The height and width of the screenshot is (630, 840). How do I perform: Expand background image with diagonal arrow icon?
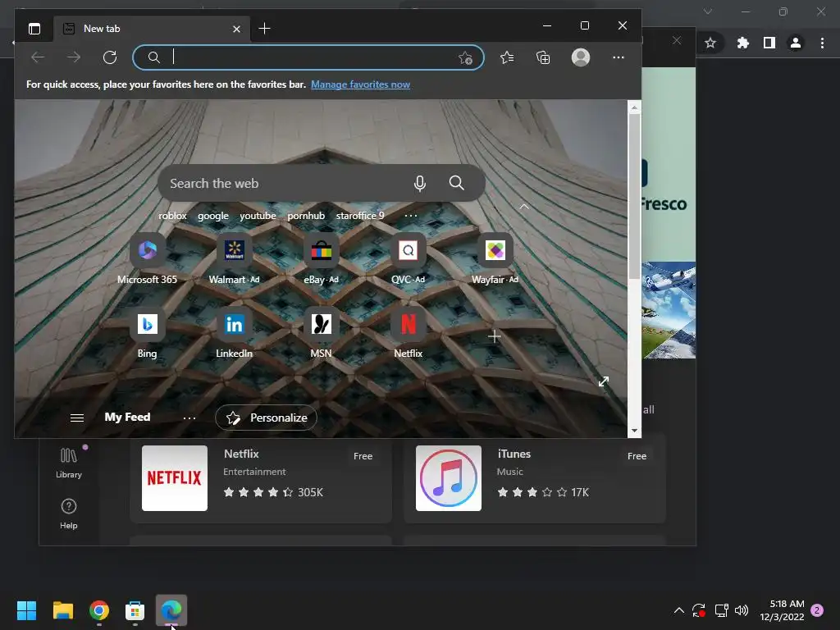pos(604,381)
